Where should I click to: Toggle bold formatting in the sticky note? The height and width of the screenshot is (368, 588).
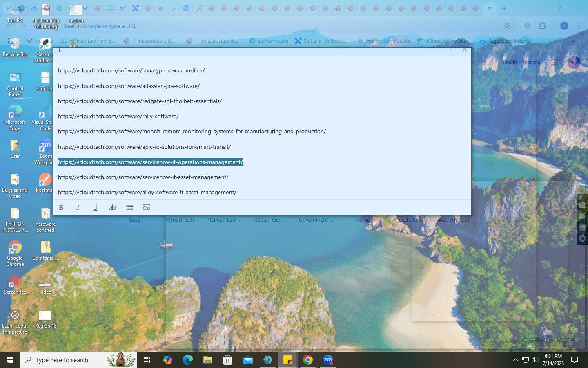click(x=61, y=207)
